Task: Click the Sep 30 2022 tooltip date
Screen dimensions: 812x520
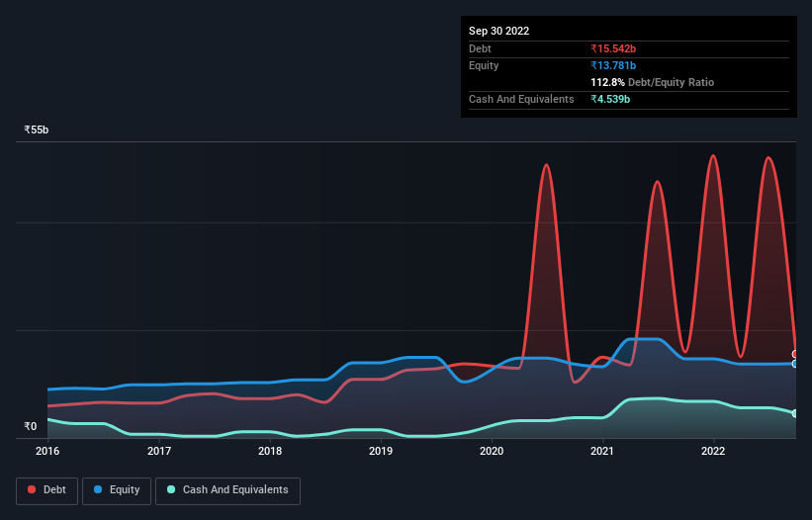Action: [498, 31]
